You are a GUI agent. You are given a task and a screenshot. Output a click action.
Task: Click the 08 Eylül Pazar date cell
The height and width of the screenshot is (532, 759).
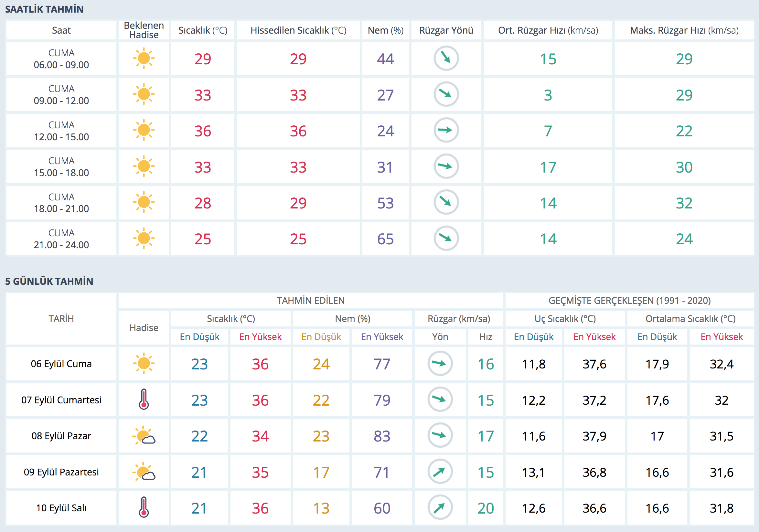pos(61,436)
